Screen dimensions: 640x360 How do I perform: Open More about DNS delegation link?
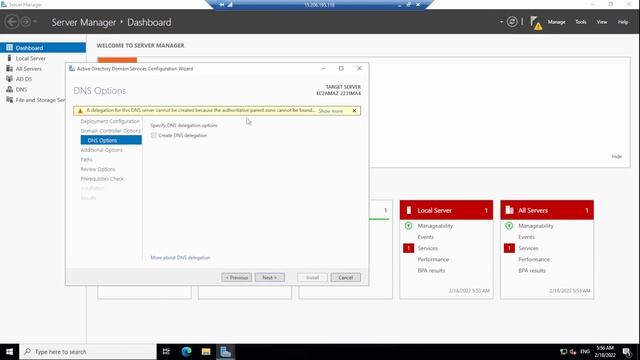pos(180,258)
